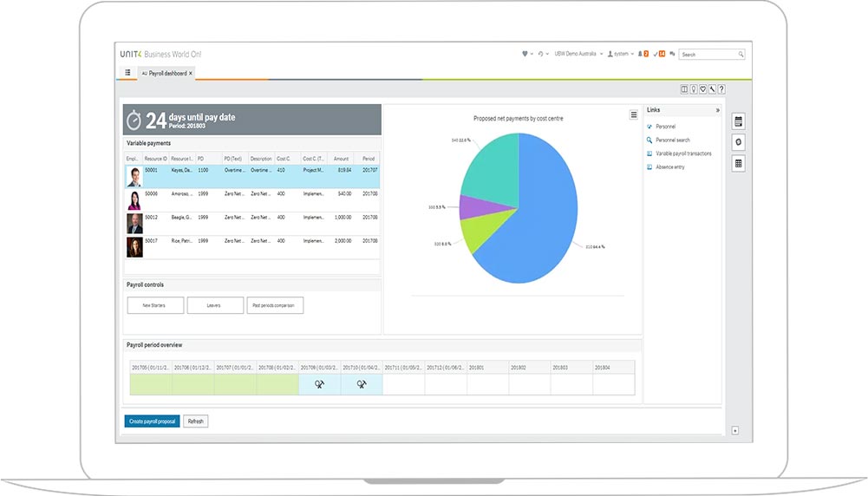Select employee photo for resource 50012
Image resolution: width=868 pixels, height=496 pixels.
(134, 224)
